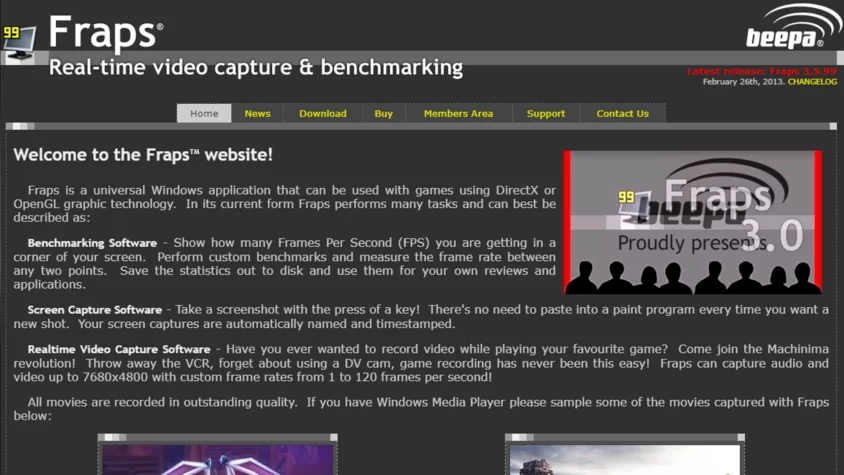Click the Screen Capture Software heading text
This screenshot has width=844, height=475.
click(x=95, y=310)
